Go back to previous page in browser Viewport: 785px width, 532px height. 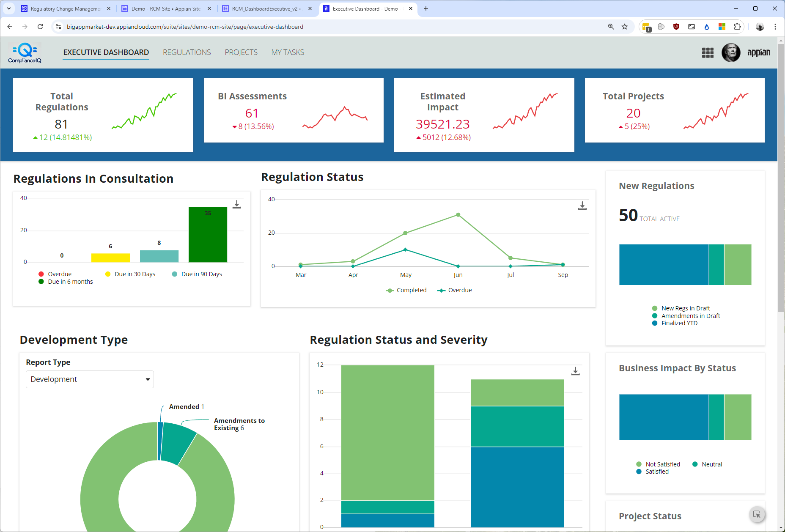[10, 27]
